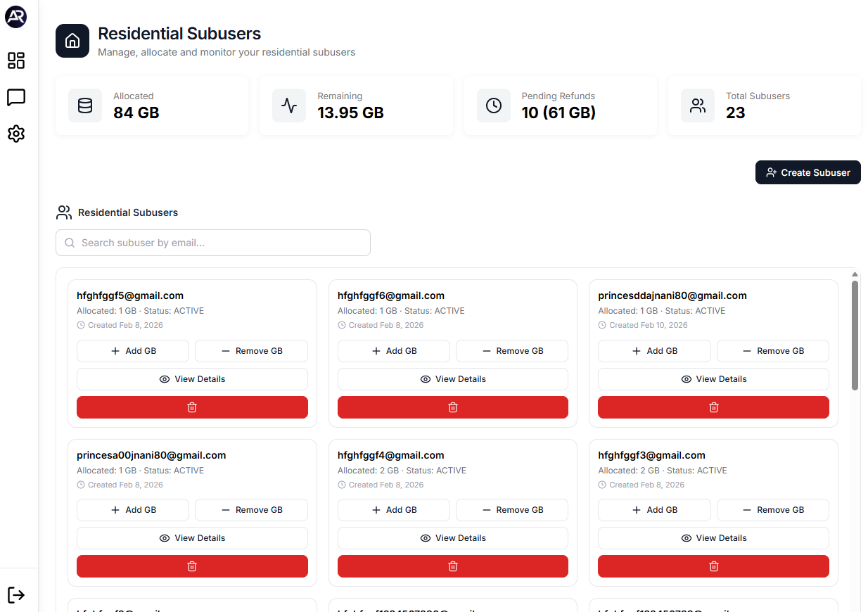The image size is (868, 612).
Task: Click email text princesa00jnani80@gmail.com
Action: click(151, 455)
